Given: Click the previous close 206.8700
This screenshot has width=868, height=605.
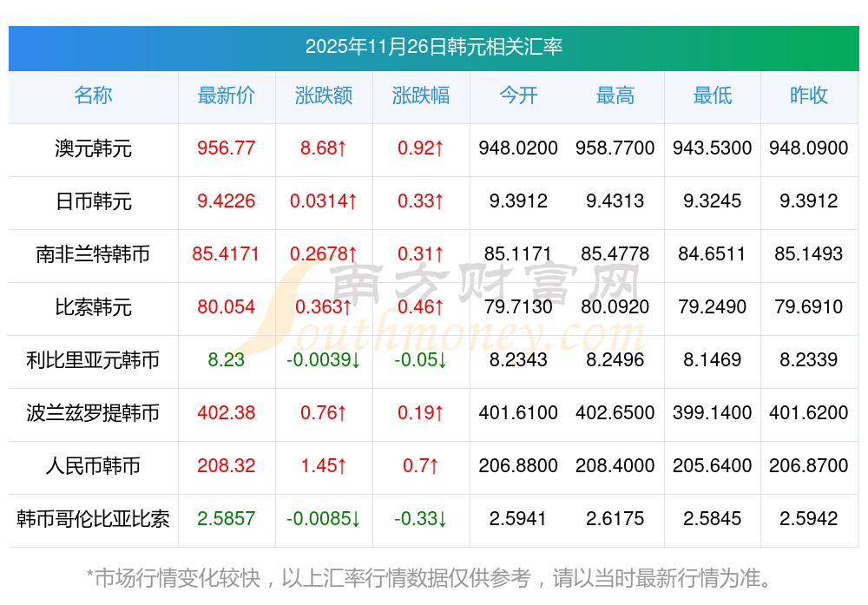Looking at the screenshot, I should click(809, 465).
